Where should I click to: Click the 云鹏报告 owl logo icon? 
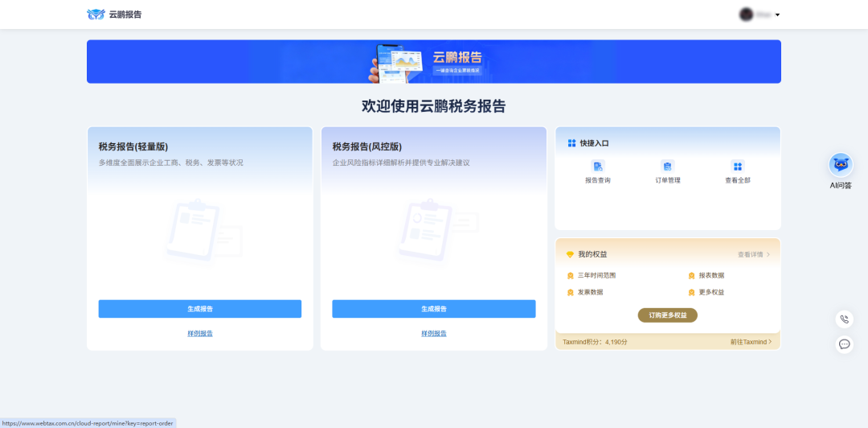click(x=96, y=14)
